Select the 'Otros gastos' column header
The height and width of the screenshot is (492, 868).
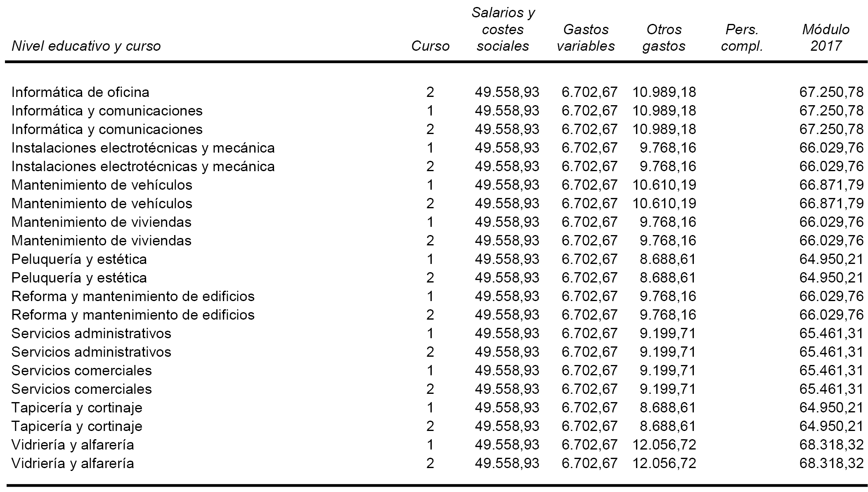[664, 38]
